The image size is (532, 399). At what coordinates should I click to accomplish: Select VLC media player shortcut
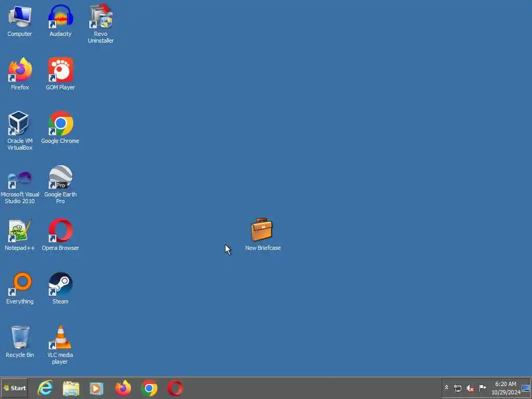60,345
